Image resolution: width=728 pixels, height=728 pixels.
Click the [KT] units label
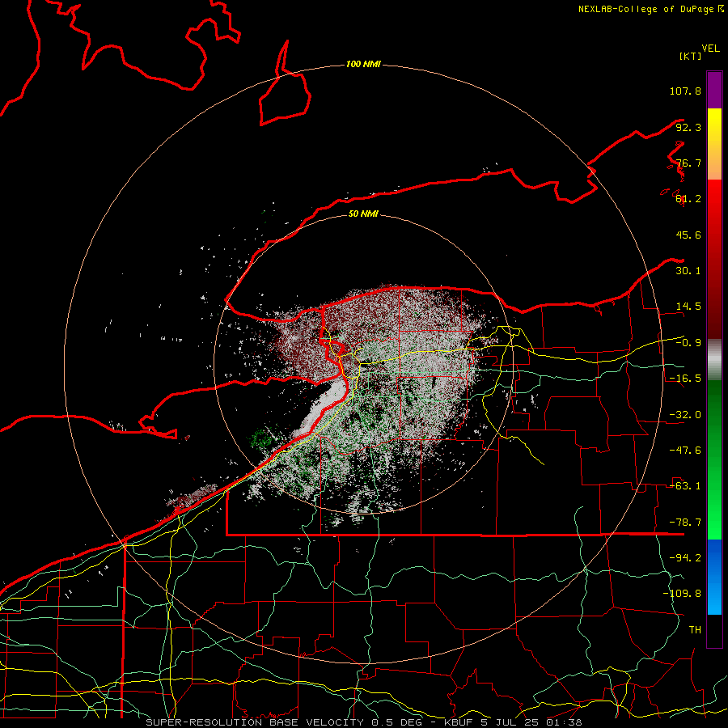coord(691,56)
